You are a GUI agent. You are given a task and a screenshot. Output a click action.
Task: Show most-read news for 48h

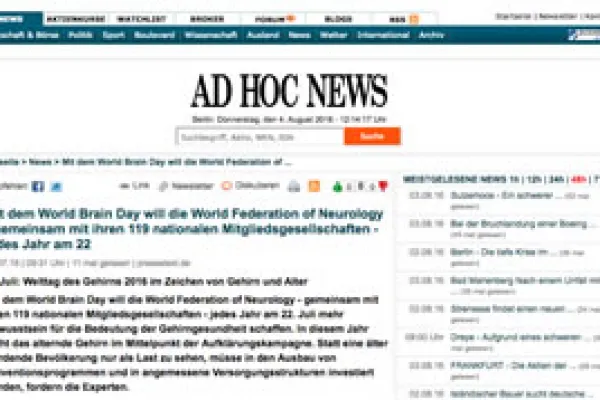(x=578, y=179)
